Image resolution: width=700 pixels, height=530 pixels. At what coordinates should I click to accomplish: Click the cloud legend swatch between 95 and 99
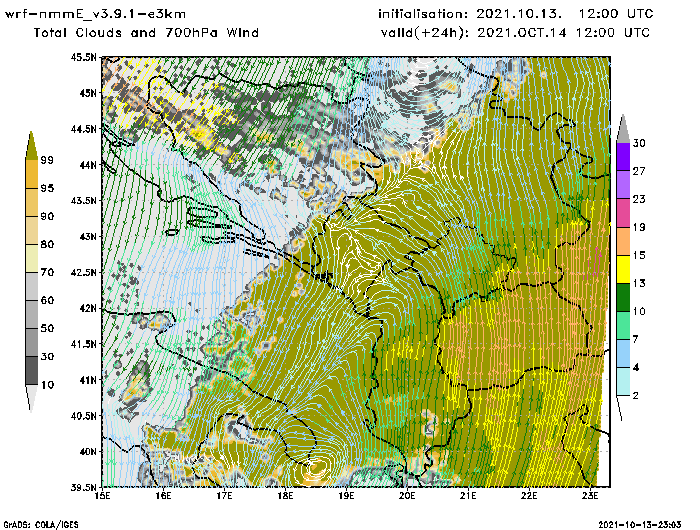tap(32, 174)
